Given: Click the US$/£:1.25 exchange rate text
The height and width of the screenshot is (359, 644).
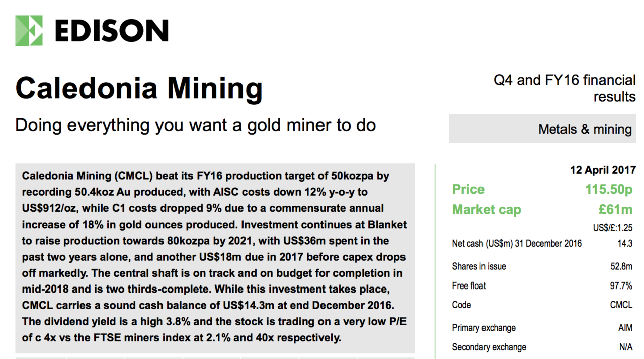Looking at the screenshot, I should [613, 228].
